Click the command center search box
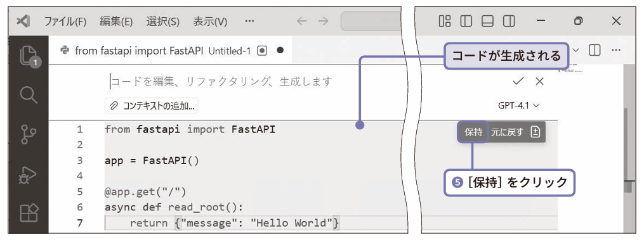The height and width of the screenshot is (242, 644). [x=371, y=21]
